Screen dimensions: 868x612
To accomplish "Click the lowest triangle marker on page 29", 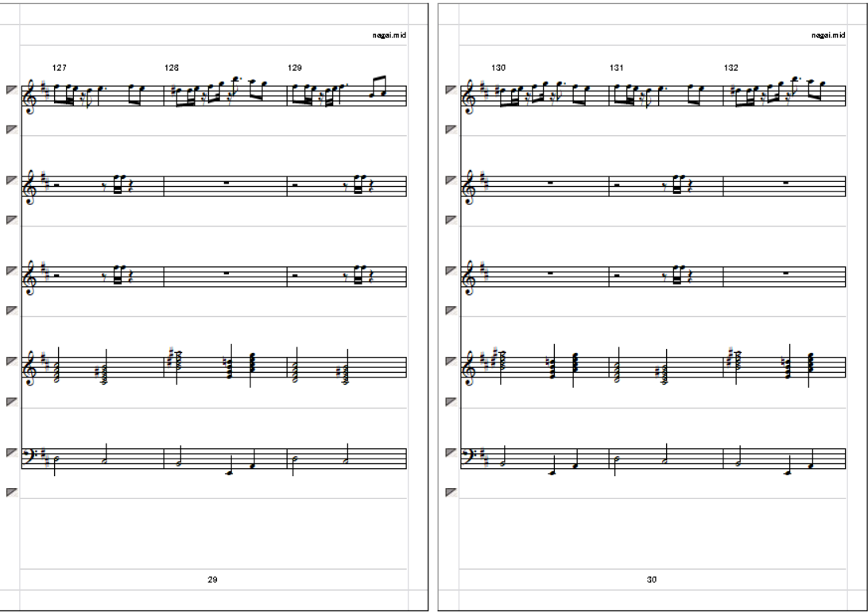I will [12, 493].
